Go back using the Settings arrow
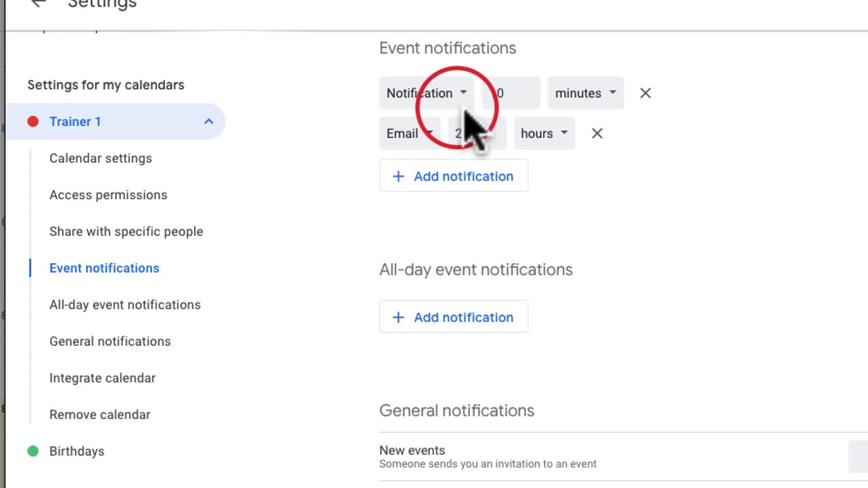868x488 pixels. click(39, 3)
